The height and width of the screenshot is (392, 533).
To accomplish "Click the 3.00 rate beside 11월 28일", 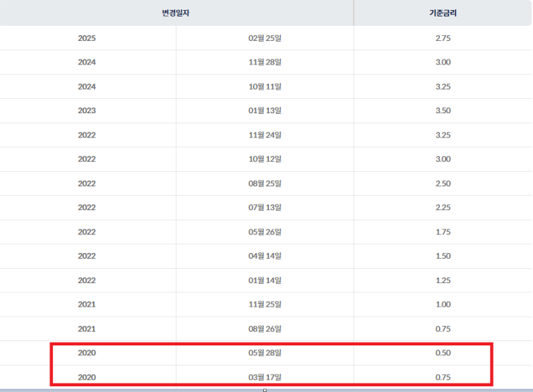I will click(443, 62).
